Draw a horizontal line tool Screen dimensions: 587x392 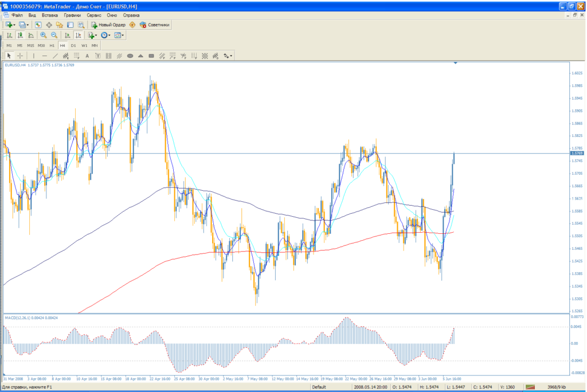coord(44,56)
